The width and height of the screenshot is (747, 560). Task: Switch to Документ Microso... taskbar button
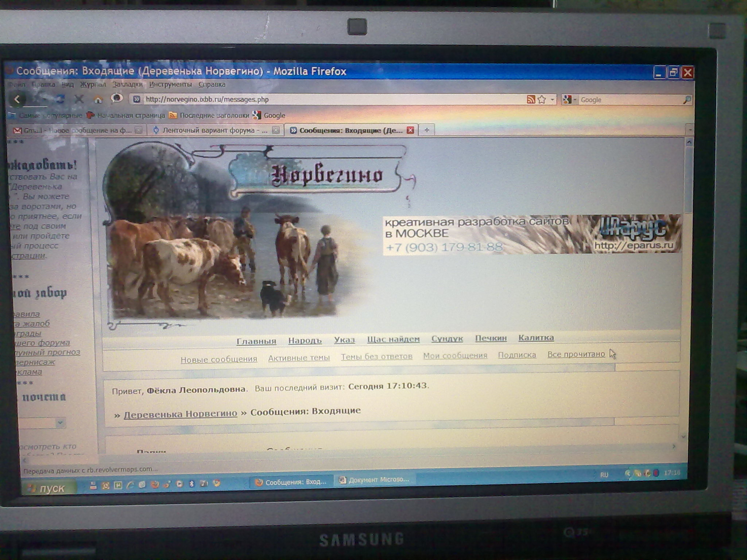tap(376, 480)
